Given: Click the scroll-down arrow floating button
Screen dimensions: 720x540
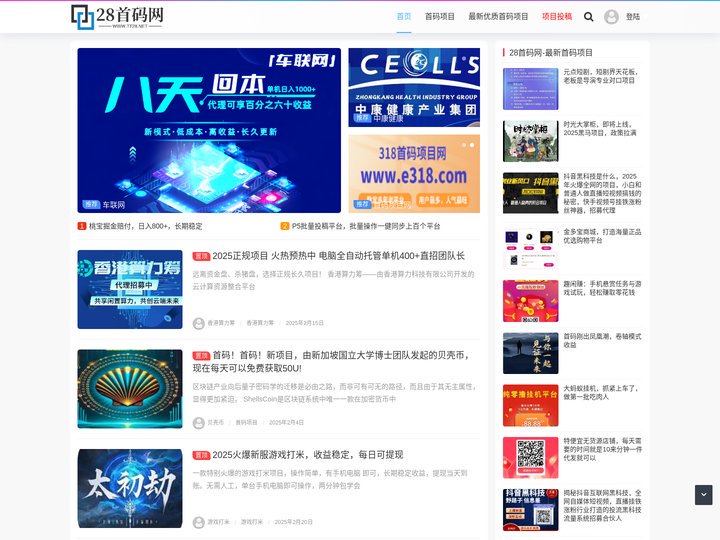Looking at the screenshot, I should 703,495.
